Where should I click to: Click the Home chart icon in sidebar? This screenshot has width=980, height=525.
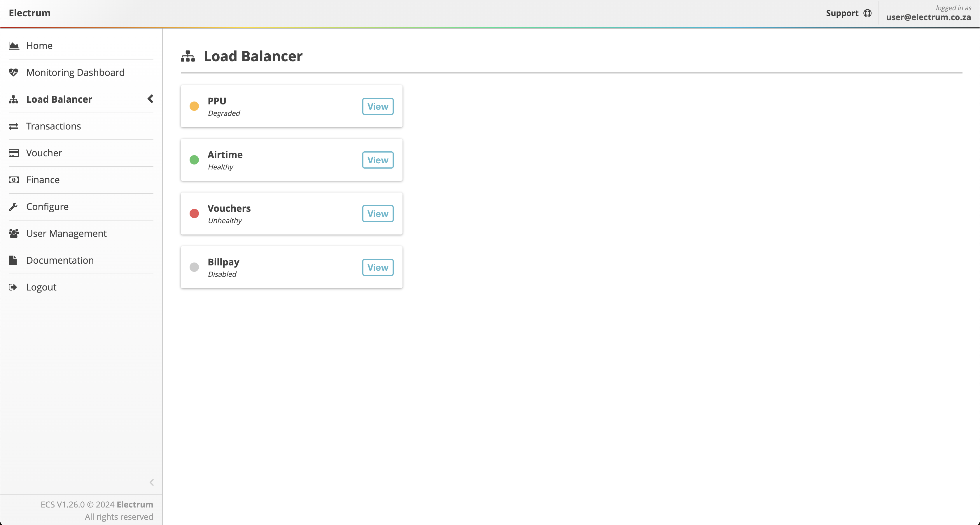[x=14, y=46]
